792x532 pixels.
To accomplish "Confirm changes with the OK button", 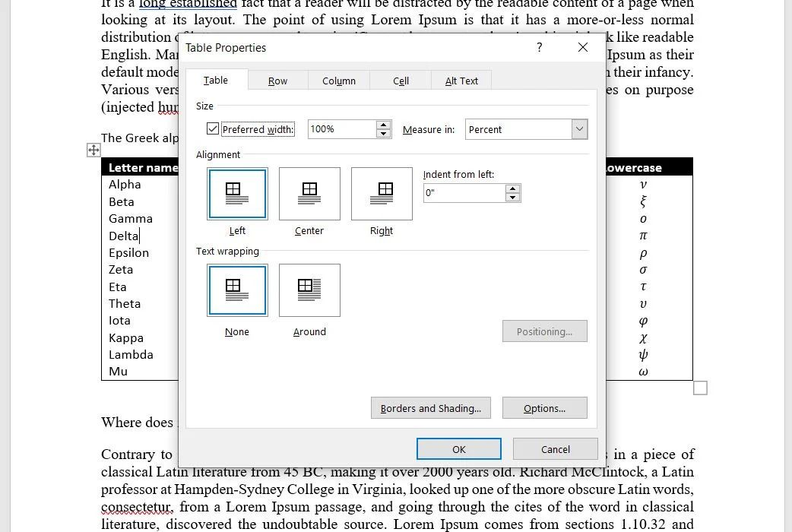I will [458, 448].
